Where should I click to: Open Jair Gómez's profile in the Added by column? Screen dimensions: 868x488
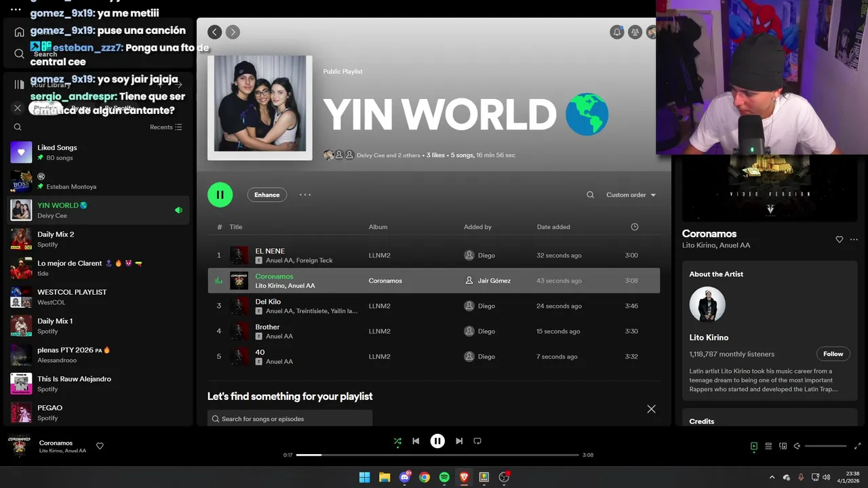tap(494, 281)
